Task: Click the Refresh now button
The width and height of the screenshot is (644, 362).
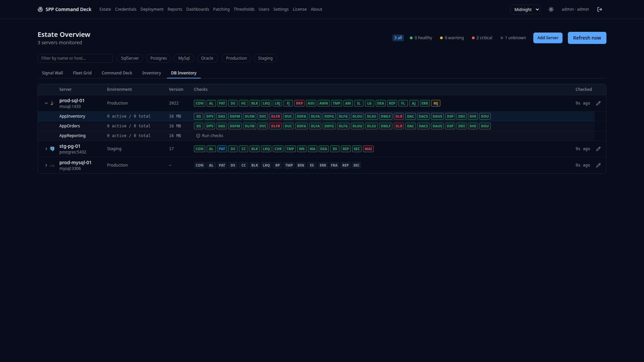Action: point(587,38)
